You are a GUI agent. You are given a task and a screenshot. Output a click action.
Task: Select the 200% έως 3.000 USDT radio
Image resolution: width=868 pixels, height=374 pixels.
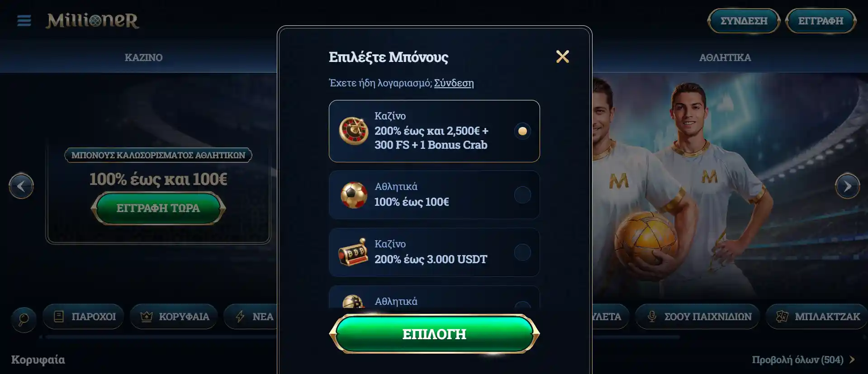(x=522, y=252)
